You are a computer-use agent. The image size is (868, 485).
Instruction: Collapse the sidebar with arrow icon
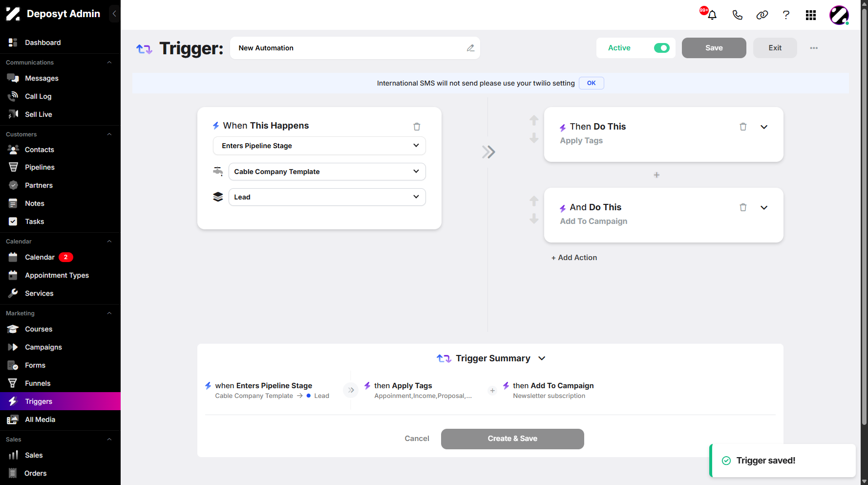tap(114, 14)
